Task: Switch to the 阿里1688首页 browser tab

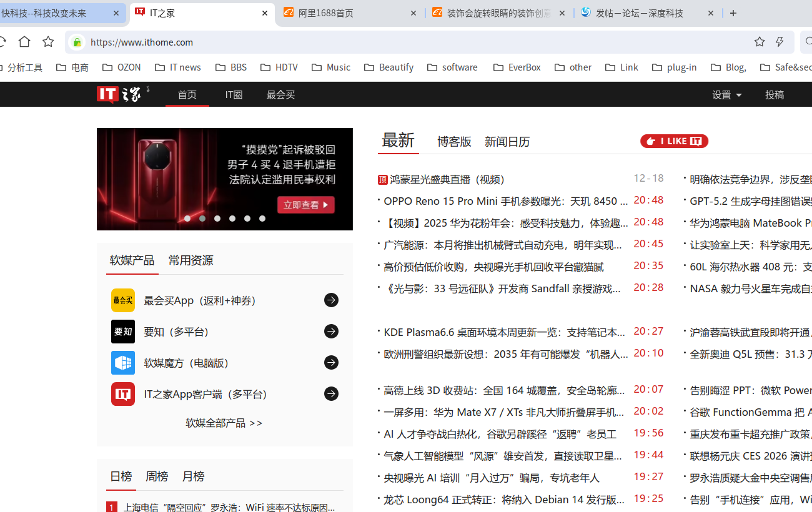Action: [350, 13]
